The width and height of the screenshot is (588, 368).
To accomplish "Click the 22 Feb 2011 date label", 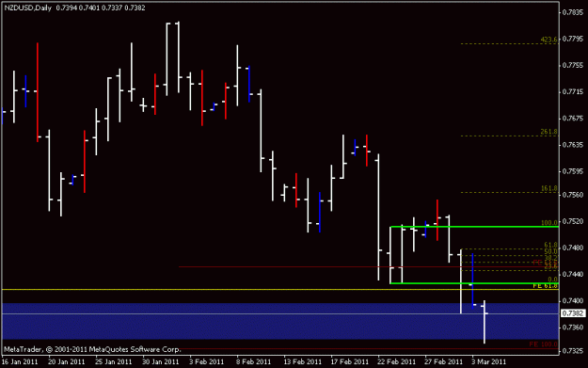I will (397, 362).
